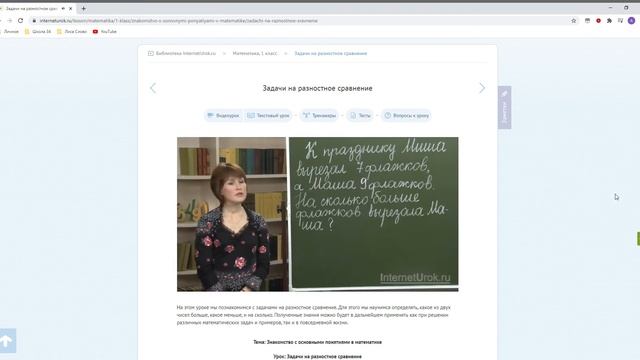Mute the tab via its audio icon

[x=63, y=8]
